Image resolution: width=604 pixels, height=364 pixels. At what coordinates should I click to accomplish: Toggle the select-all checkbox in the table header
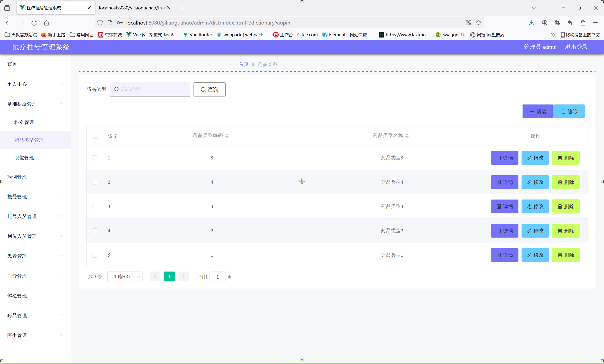[x=95, y=136]
